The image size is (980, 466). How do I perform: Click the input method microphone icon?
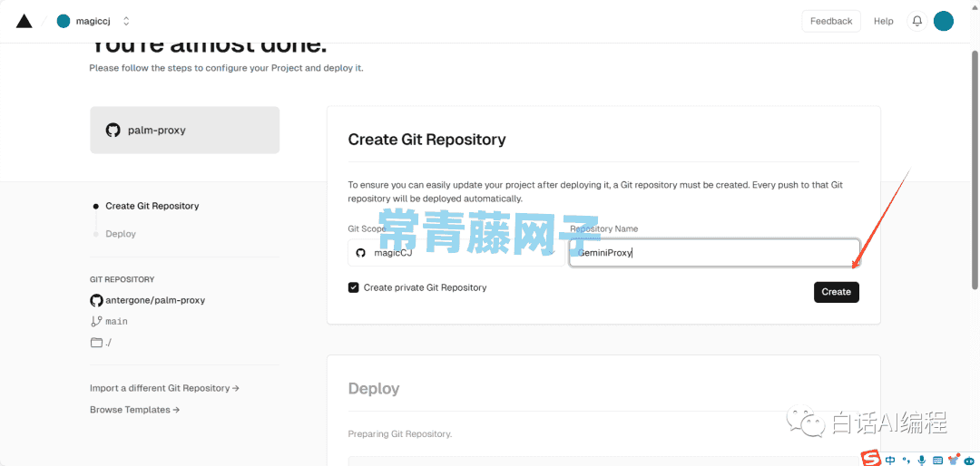[x=921, y=460]
